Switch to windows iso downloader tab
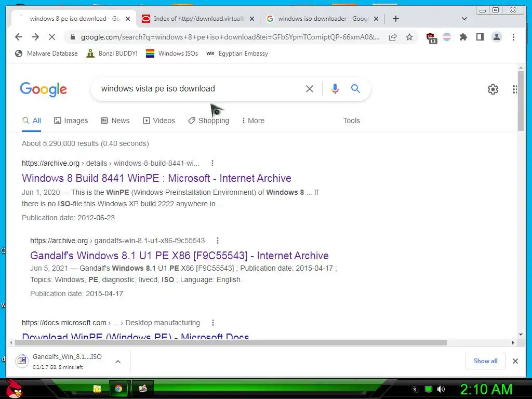532x399 pixels. coord(322,19)
